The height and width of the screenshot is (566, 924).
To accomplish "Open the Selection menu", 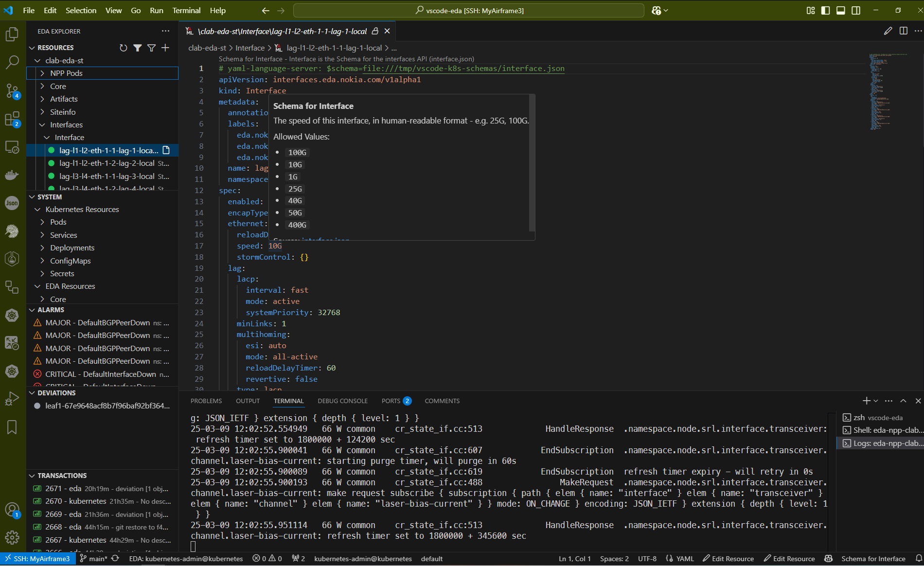I will click(x=81, y=10).
